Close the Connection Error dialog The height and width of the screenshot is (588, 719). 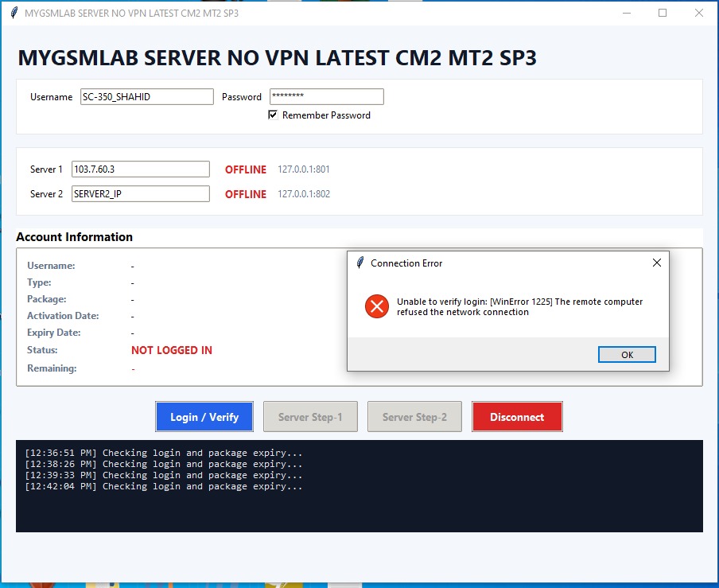click(657, 263)
